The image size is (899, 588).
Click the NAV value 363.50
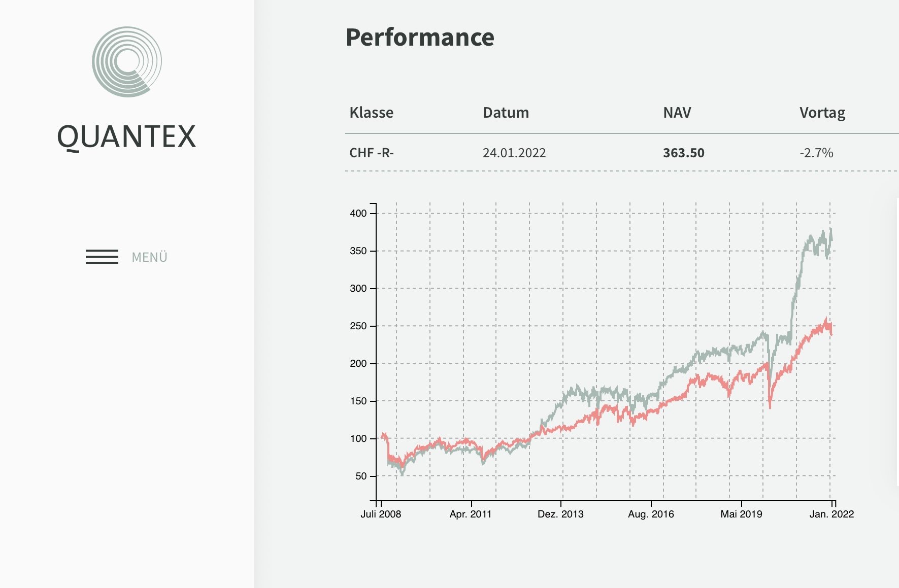683,153
